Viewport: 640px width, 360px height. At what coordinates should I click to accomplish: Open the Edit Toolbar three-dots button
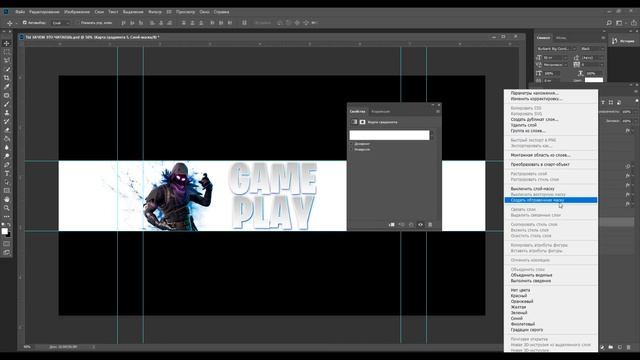7,217
